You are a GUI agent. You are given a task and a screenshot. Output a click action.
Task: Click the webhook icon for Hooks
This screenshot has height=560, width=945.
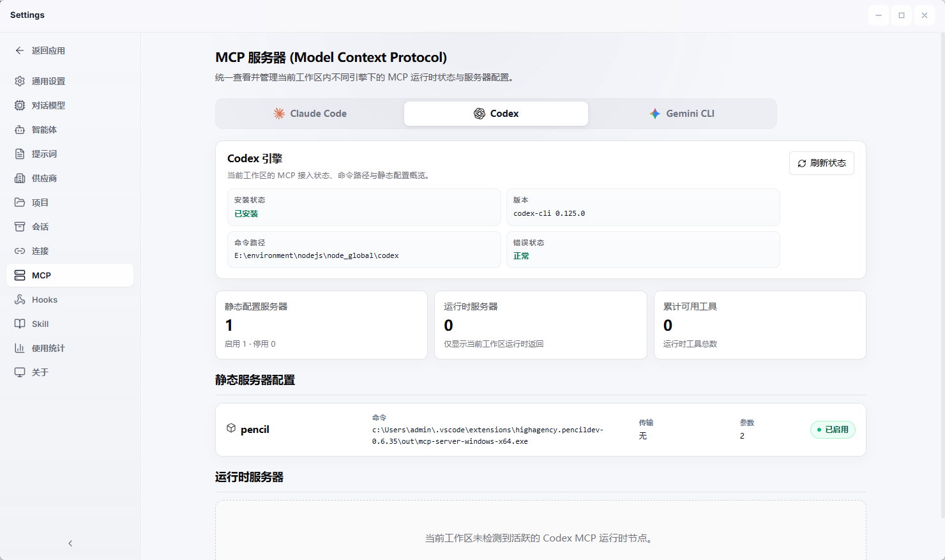point(20,299)
